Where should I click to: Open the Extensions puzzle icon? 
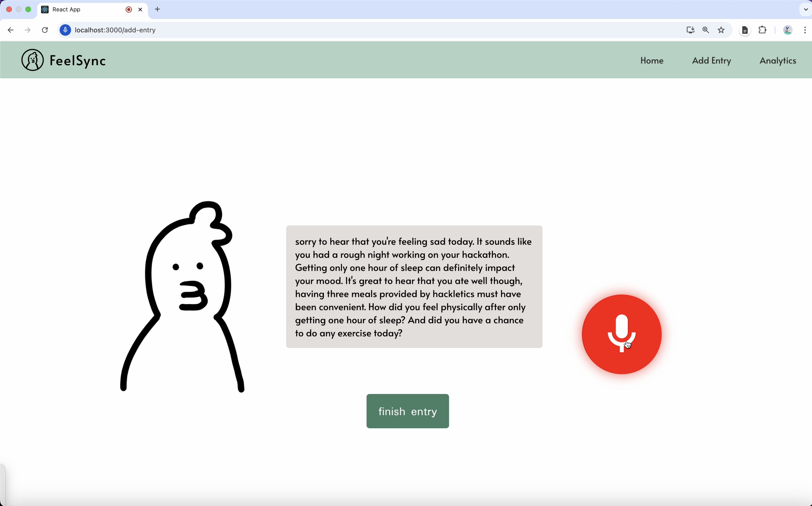point(762,30)
